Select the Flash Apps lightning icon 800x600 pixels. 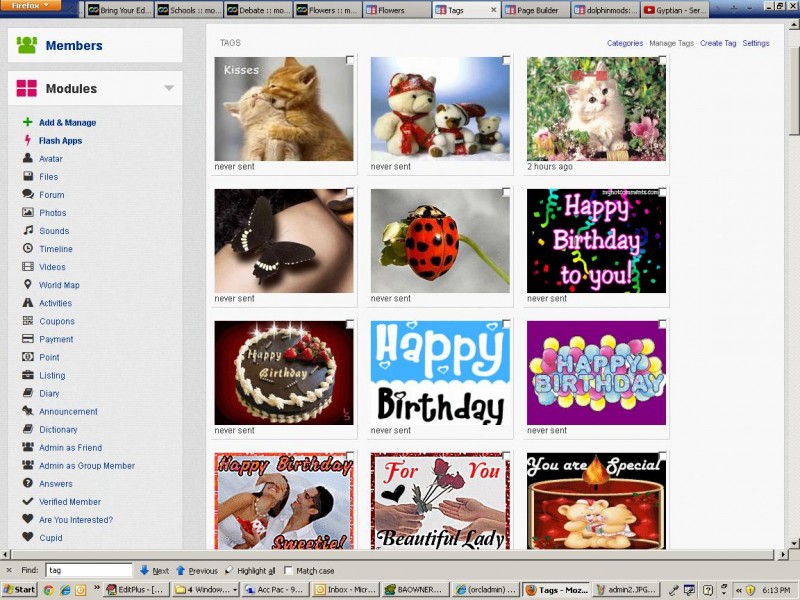[x=28, y=141]
